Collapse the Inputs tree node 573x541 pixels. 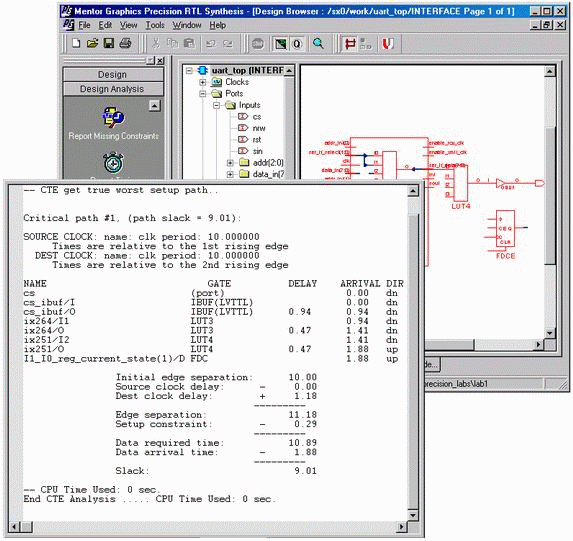[x=216, y=106]
